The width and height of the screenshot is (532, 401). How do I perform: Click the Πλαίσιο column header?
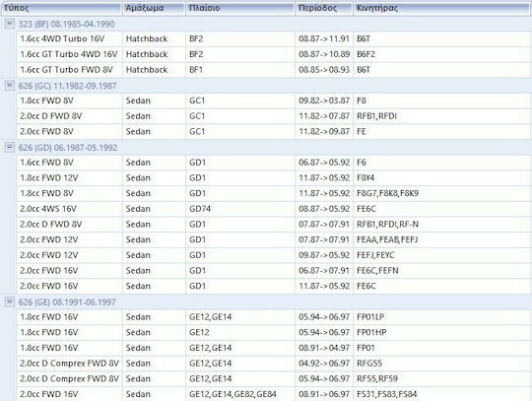(x=240, y=8)
